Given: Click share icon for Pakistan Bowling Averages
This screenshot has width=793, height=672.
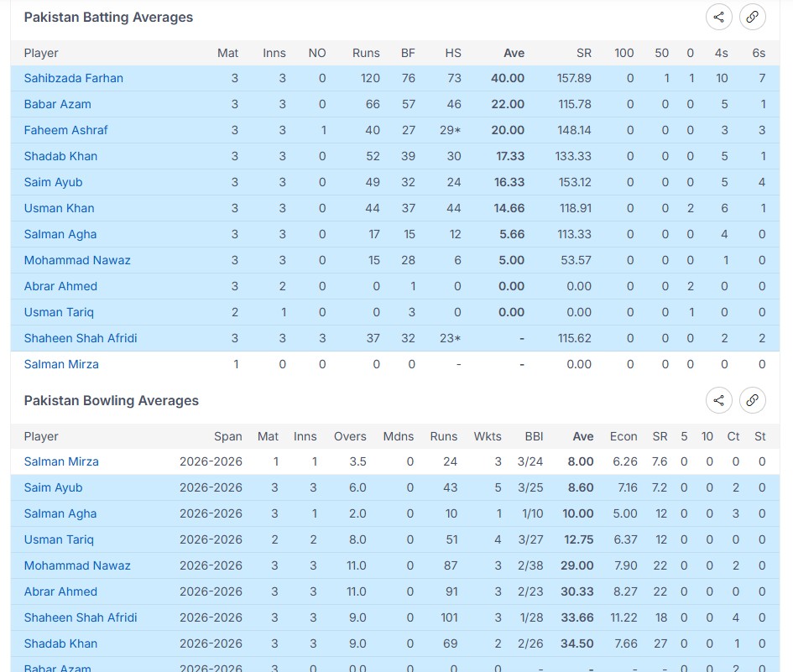Looking at the screenshot, I should point(718,400).
